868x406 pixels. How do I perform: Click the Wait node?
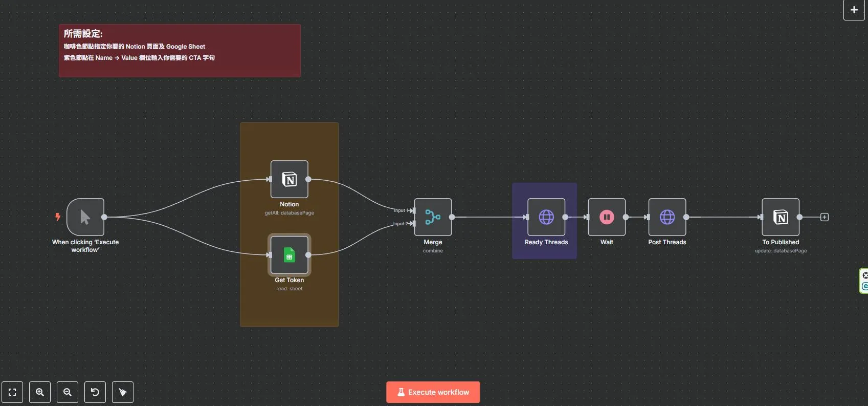(x=607, y=217)
